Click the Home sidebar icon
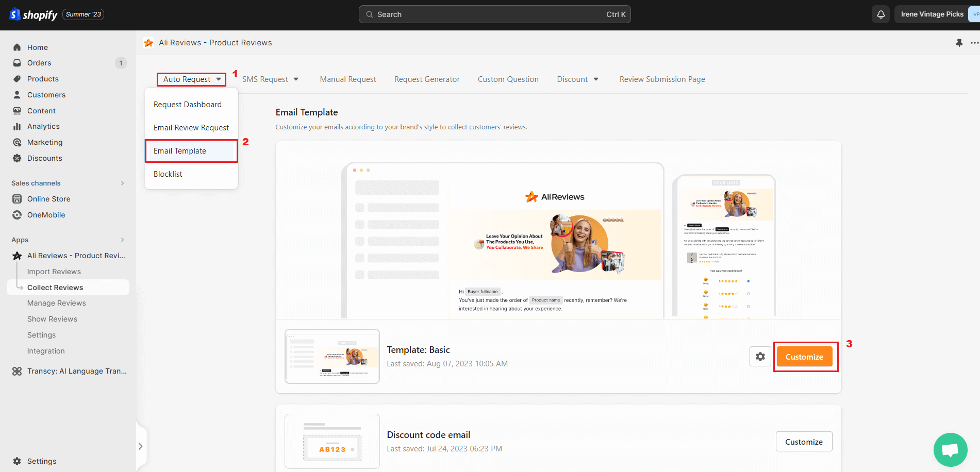 tap(17, 47)
